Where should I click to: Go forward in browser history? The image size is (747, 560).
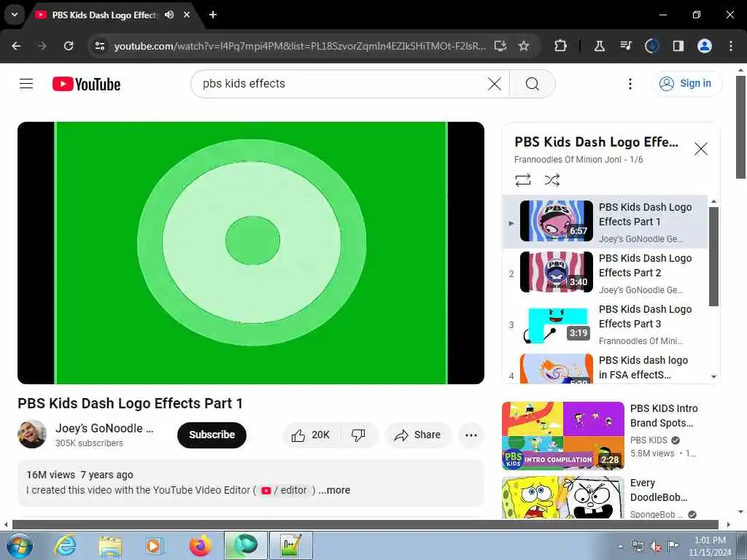[x=42, y=46]
